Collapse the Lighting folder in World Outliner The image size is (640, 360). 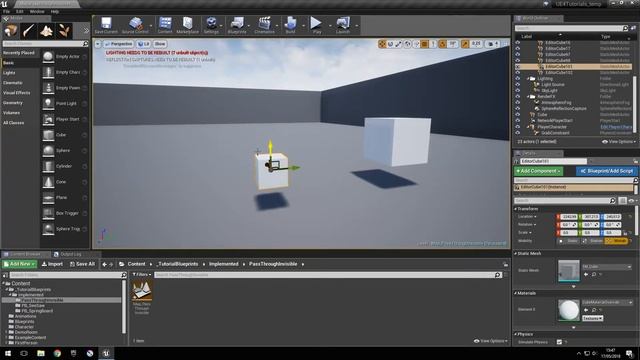[528, 78]
